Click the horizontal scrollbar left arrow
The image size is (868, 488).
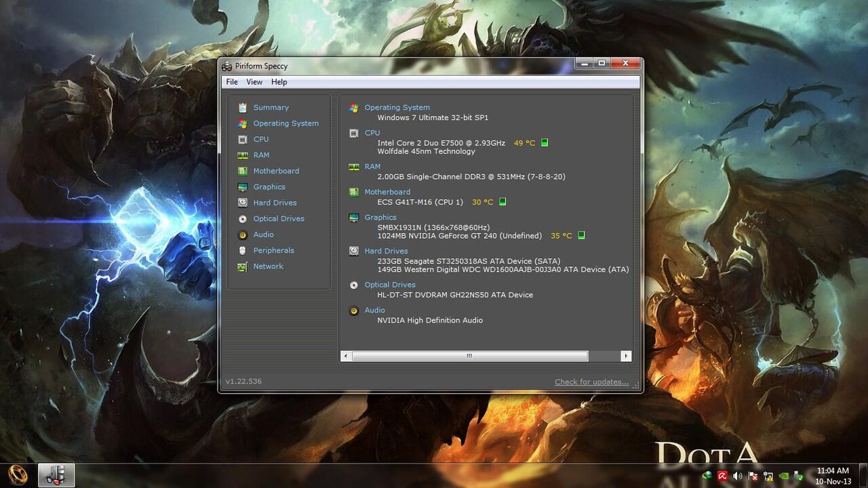pos(346,356)
